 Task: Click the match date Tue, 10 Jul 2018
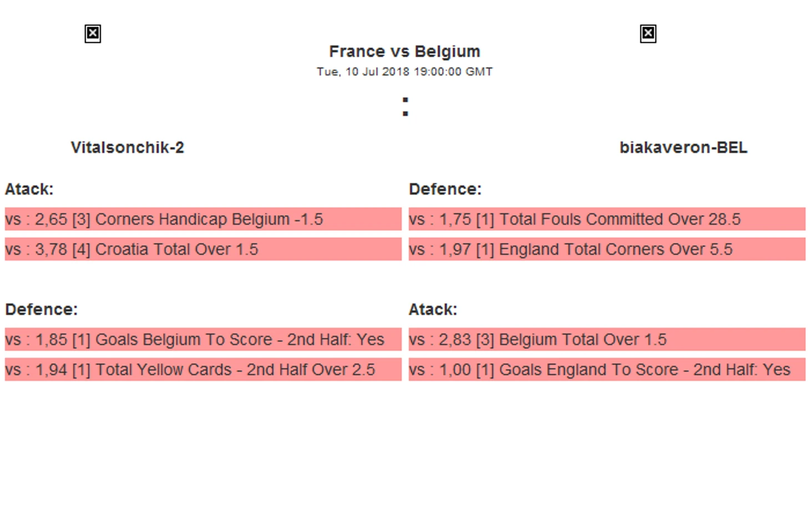pos(363,72)
